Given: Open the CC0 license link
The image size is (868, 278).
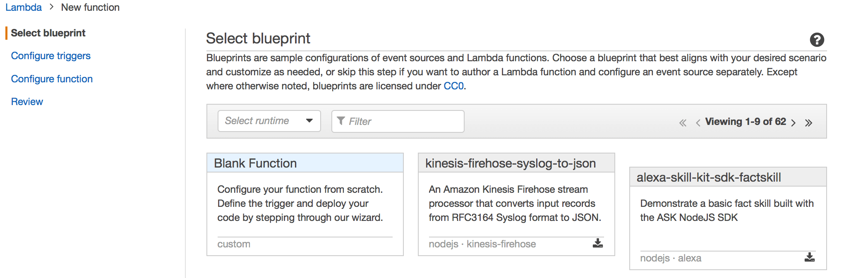Looking at the screenshot, I should 453,86.
